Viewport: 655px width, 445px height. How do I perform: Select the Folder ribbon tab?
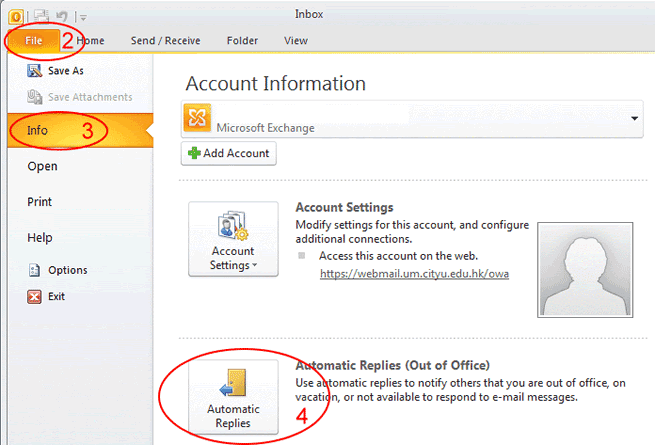242,41
